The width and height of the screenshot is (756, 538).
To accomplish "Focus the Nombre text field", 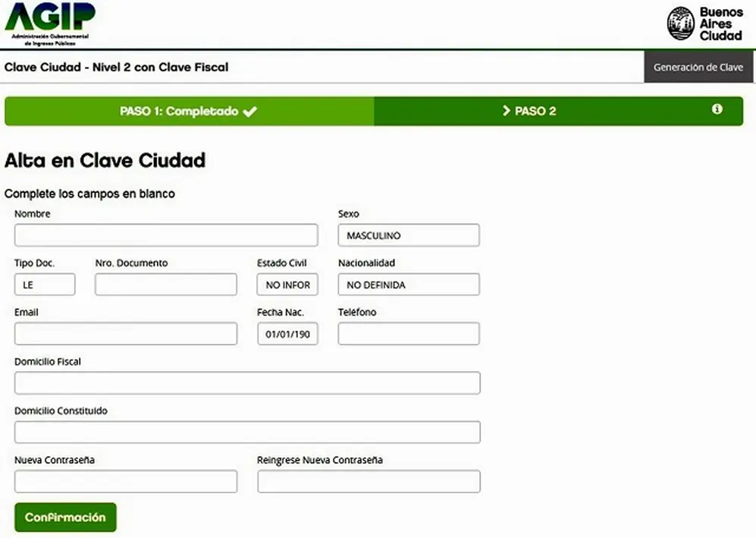I will click(x=166, y=235).
